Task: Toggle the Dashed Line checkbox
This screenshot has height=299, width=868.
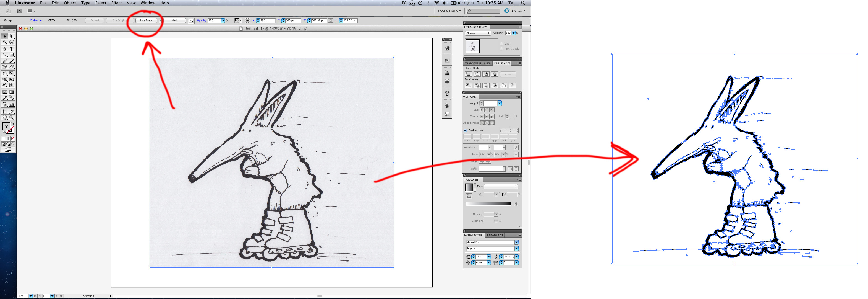Action: coord(465,131)
